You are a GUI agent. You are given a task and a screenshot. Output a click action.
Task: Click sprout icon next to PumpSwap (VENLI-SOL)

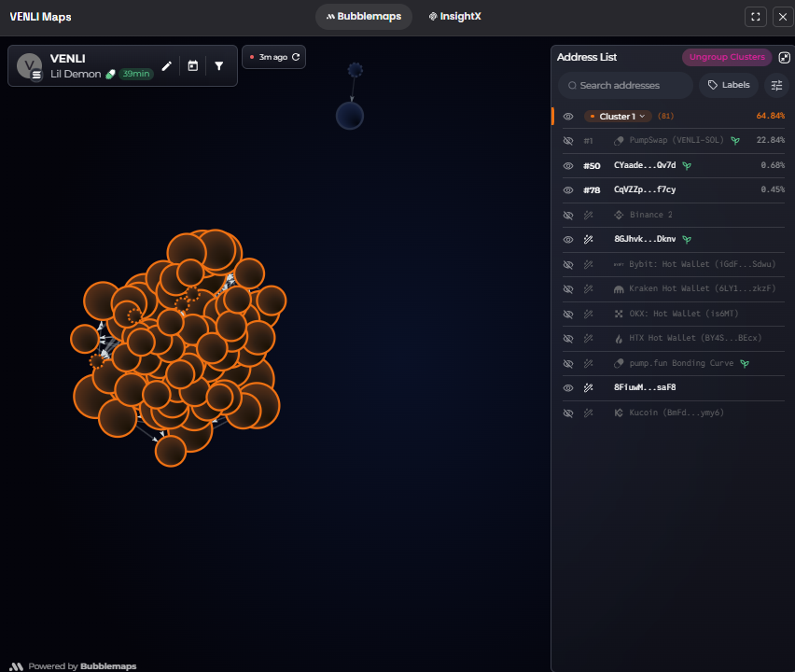point(735,141)
